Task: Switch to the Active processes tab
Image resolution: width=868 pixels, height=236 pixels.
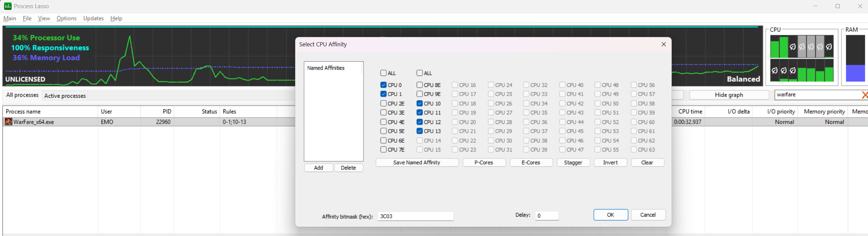Action: (x=65, y=96)
